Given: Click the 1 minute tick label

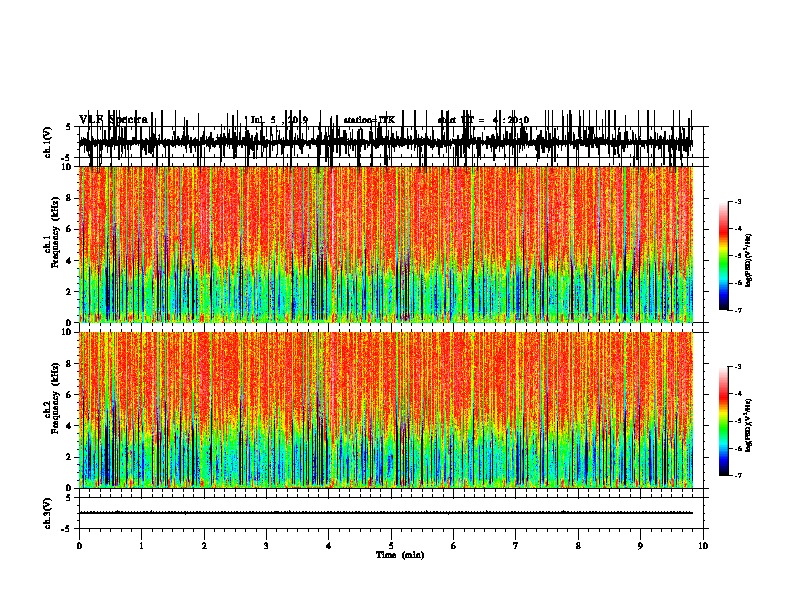Looking at the screenshot, I should click(x=141, y=545).
